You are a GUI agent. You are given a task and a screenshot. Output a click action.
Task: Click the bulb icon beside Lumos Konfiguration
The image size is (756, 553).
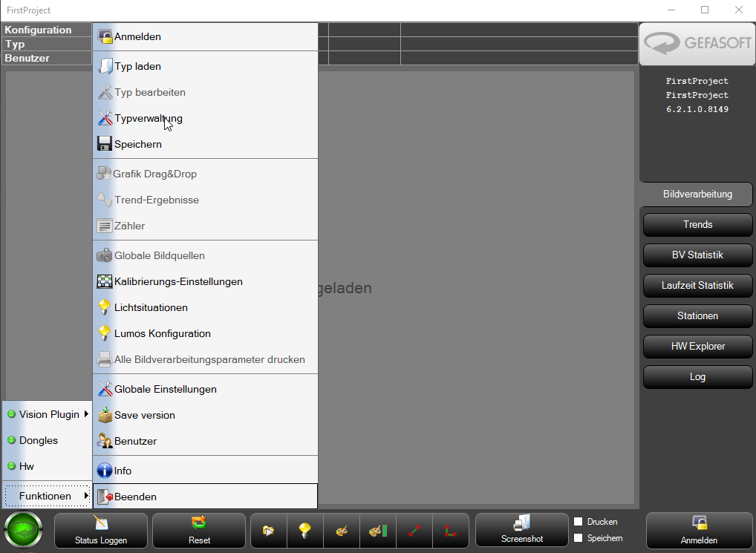104,333
